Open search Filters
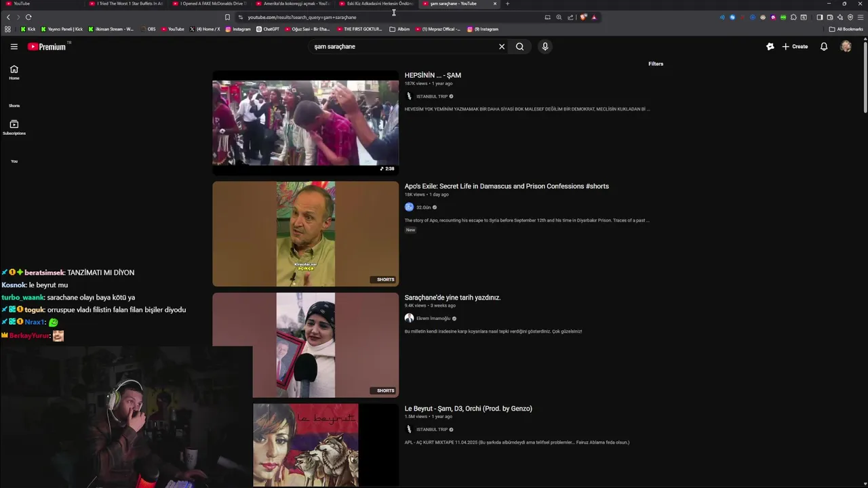Image resolution: width=868 pixels, height=488 pixels. pyautogui.click(x=656, y=64)
